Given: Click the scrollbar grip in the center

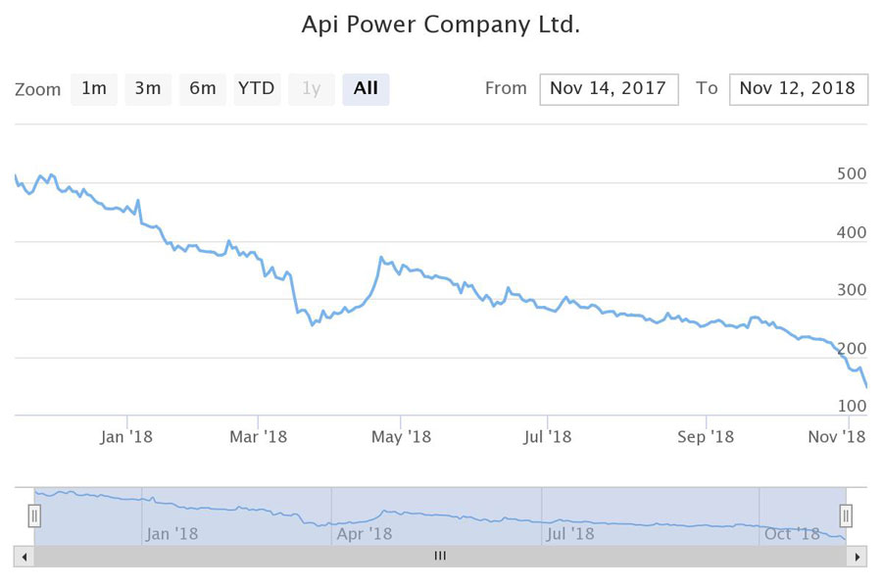Looking at the screenshot, I should tap(440, 557).
